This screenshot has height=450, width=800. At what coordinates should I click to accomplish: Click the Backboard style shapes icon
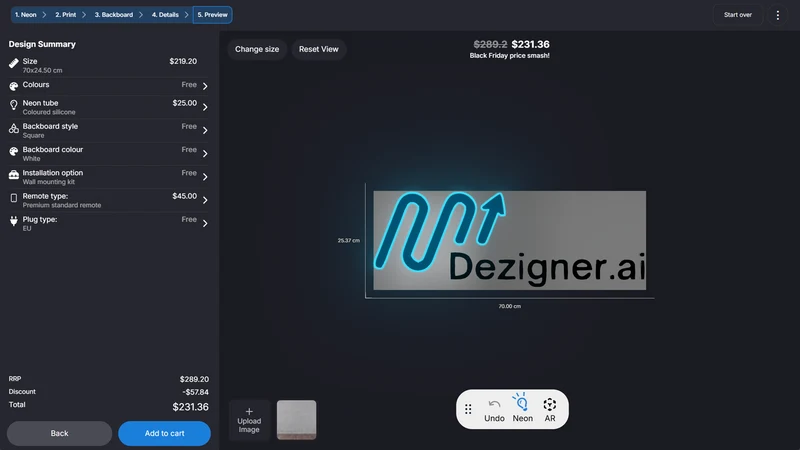point(14,129)
